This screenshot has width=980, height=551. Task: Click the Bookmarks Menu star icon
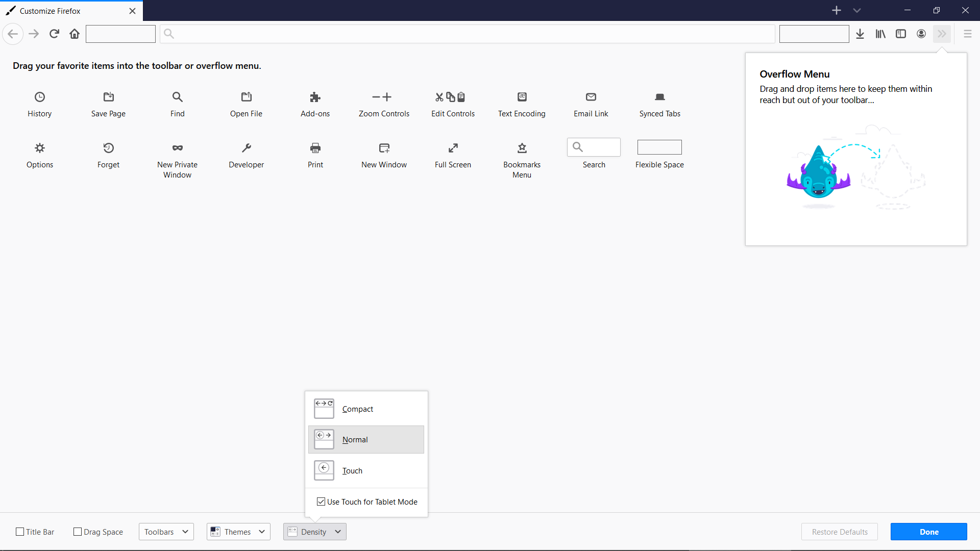522,148
